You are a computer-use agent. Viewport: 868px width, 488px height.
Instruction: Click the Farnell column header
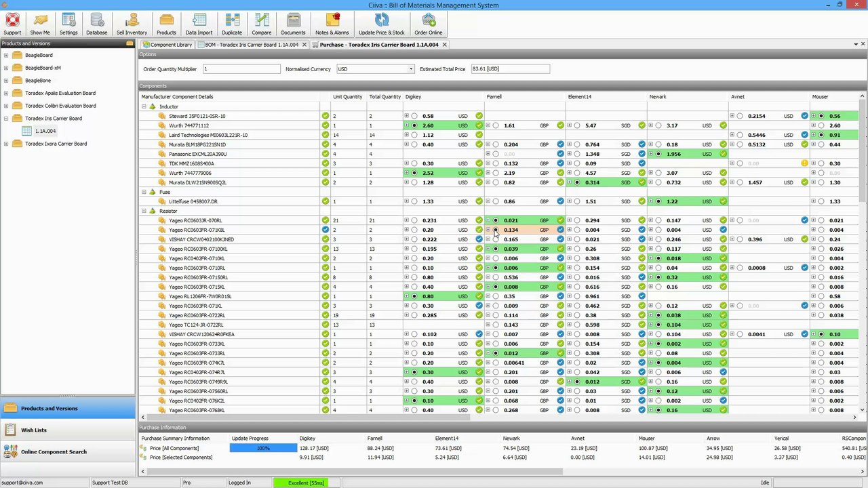525,97
